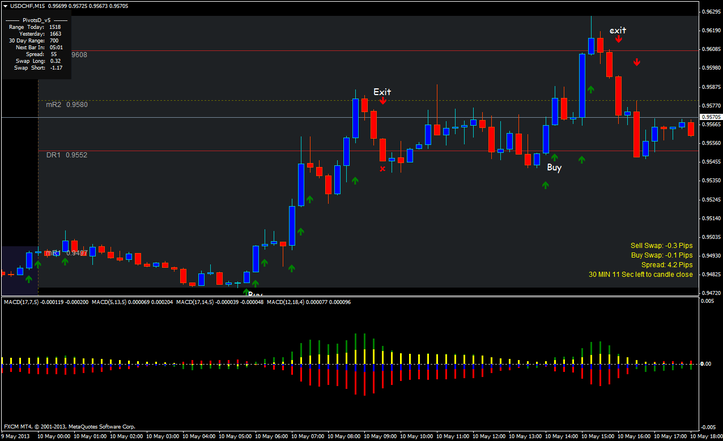Click 0.95560 on the price axis

[x=711, y=143]
